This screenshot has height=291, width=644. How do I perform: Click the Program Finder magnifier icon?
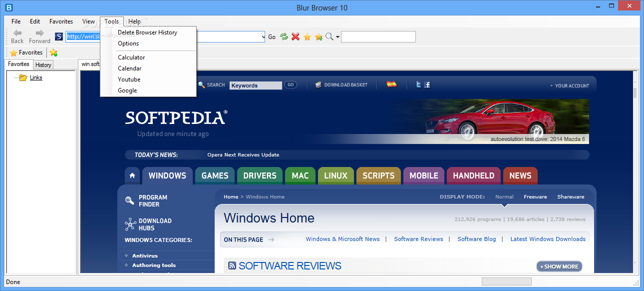130,200
